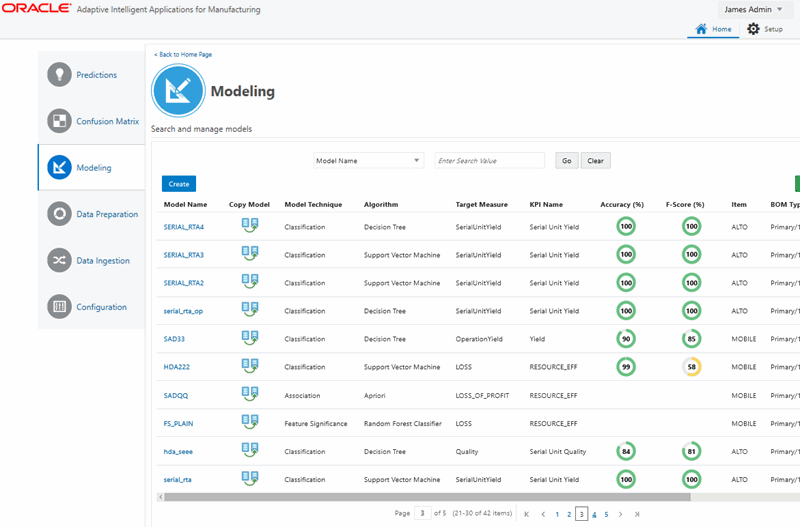Screen dimensions: 800x527
Task: Select Modeling sidebar icon
Action: click(60, 167)
